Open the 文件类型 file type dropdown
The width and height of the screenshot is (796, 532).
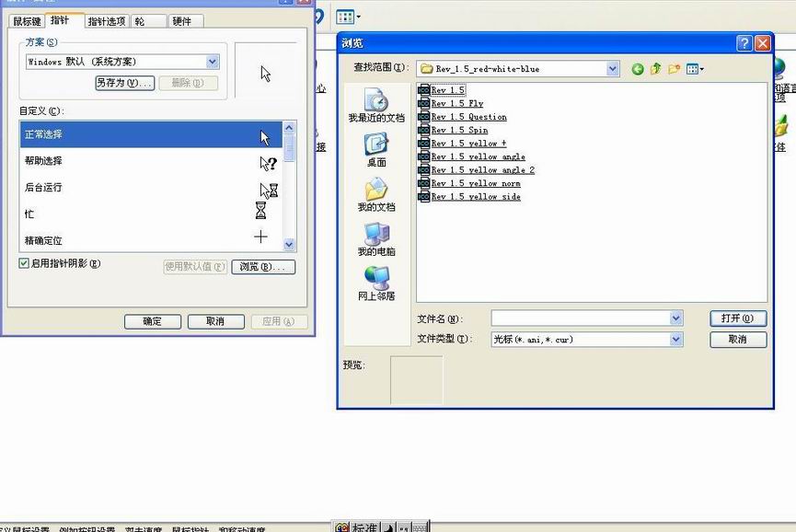[x=676, y=339]
